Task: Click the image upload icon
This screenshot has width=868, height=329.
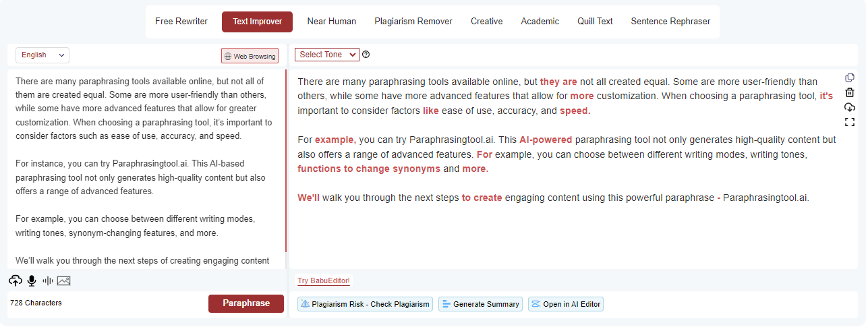Action: 64,280
